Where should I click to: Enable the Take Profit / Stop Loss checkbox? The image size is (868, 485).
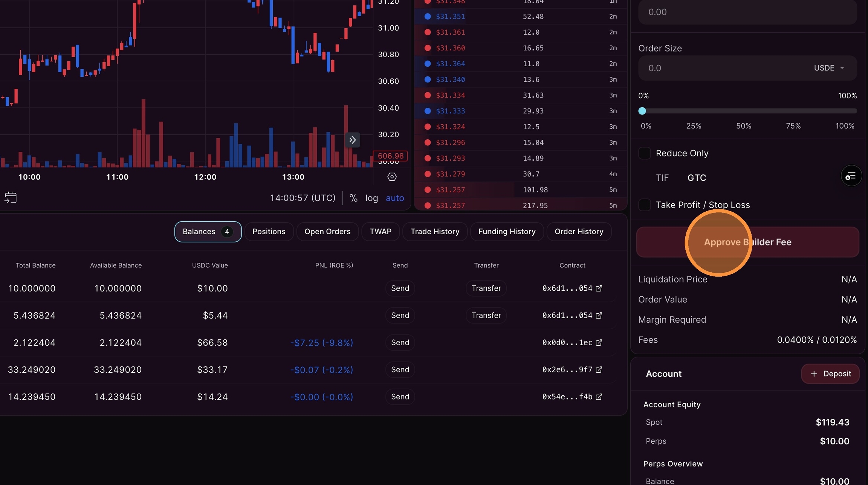(x=645, y=205)
